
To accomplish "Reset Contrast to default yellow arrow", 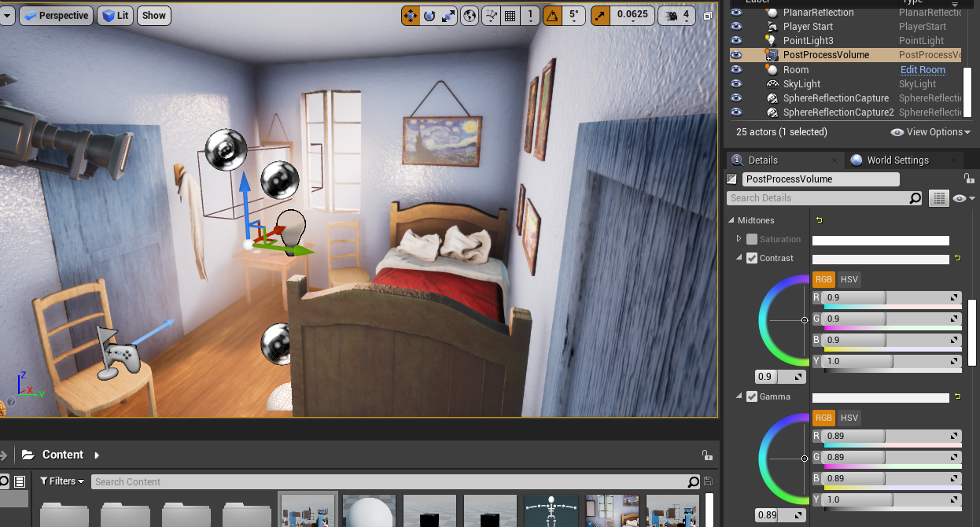I will point(957,258).
